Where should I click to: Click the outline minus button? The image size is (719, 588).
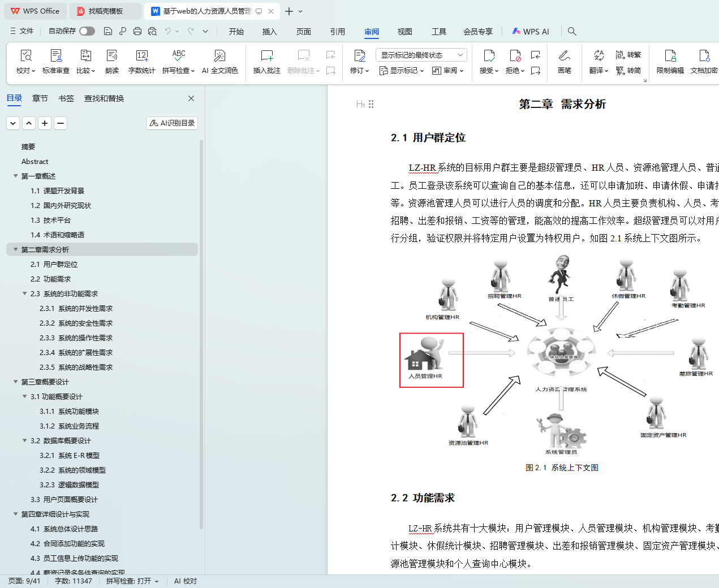[61, 123]
